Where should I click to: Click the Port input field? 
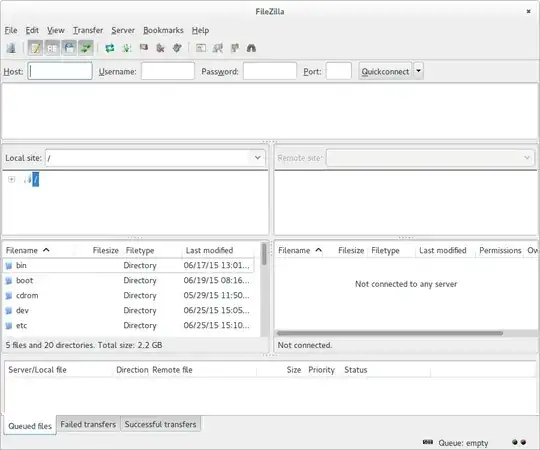(x=339, y=71)
